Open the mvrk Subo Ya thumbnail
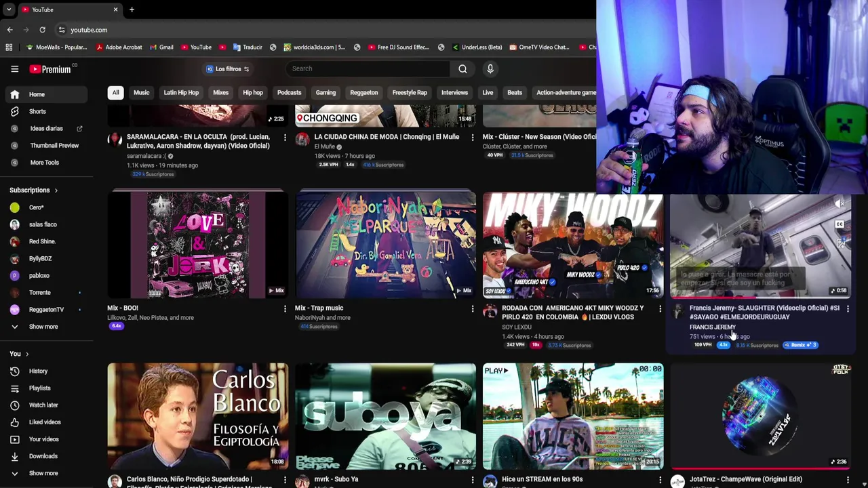Image resolution: width=868 pixels, height=488 pixels. click(x=385, y=416)
